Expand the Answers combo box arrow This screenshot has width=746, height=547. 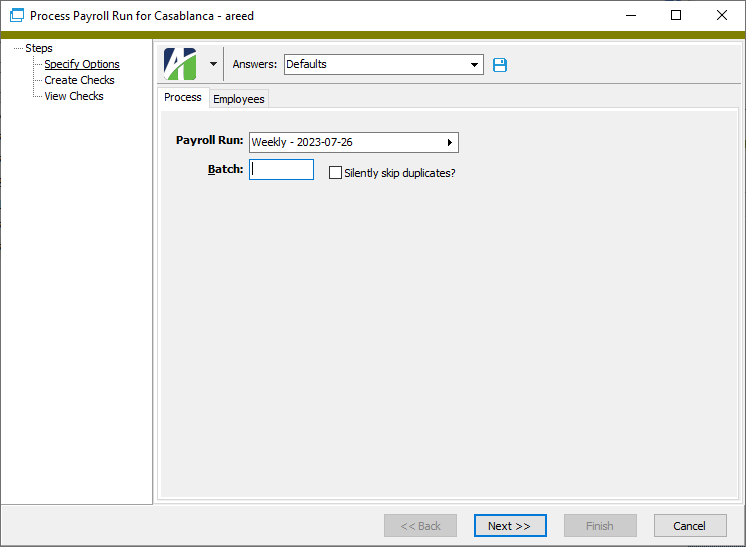coord(475,65)
